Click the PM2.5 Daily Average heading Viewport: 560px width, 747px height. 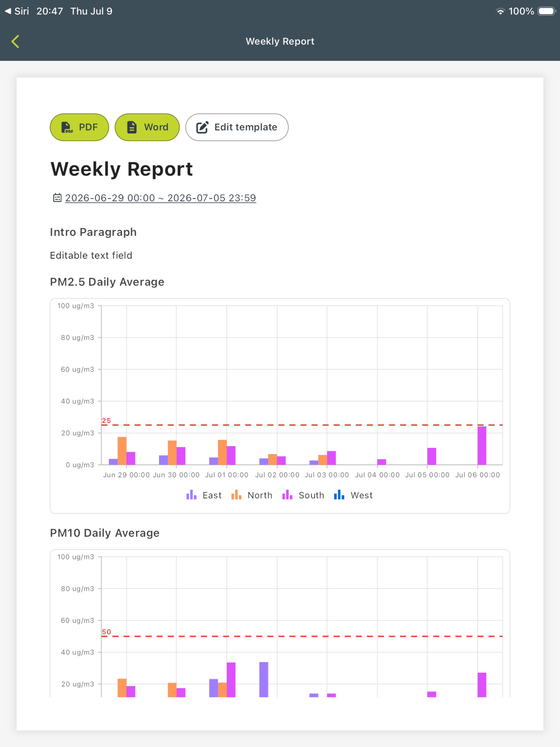point(107,282)
